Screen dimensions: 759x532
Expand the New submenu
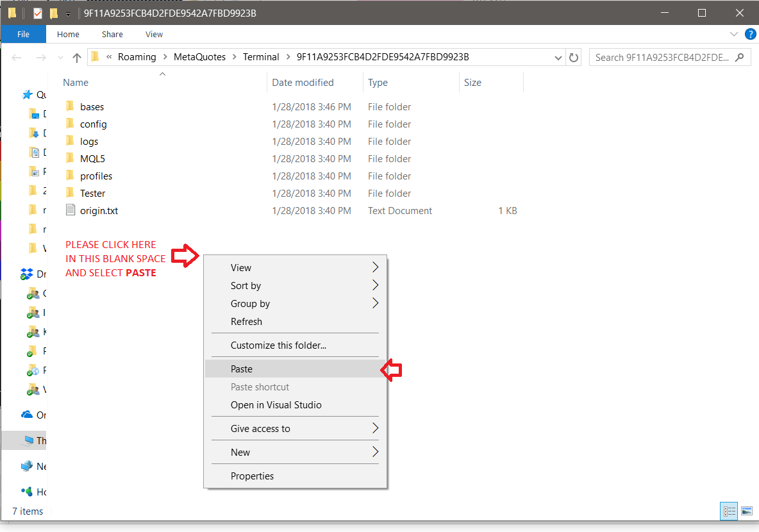pyautogui.click(x=375, y=453)
